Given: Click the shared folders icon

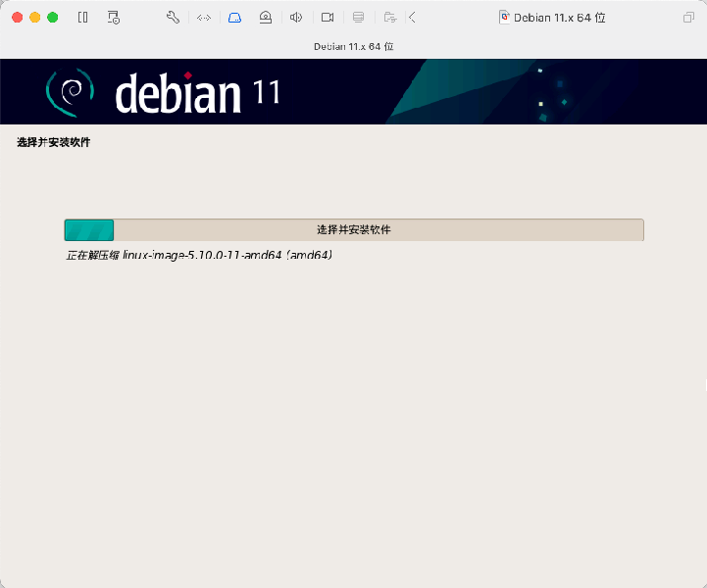Looking at the screenshot, I should coord(390,18).
